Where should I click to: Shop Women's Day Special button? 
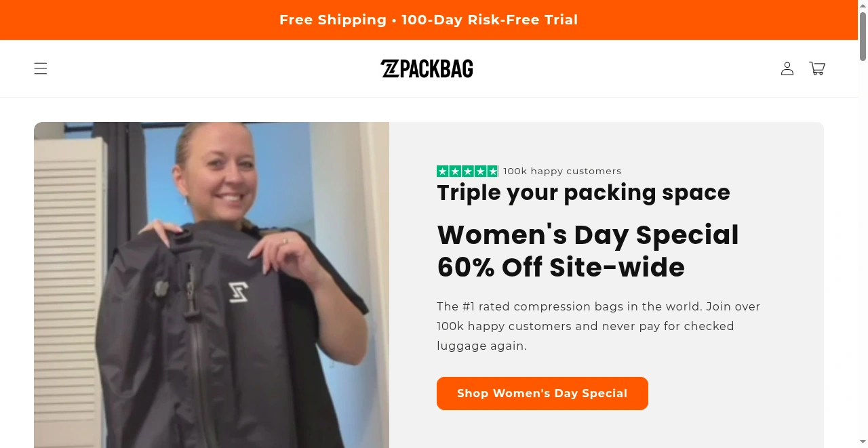coord(542,393)
